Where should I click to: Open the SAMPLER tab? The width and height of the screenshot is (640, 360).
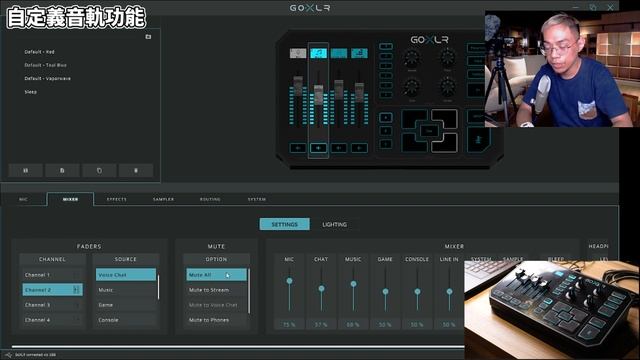coord(163,199)
